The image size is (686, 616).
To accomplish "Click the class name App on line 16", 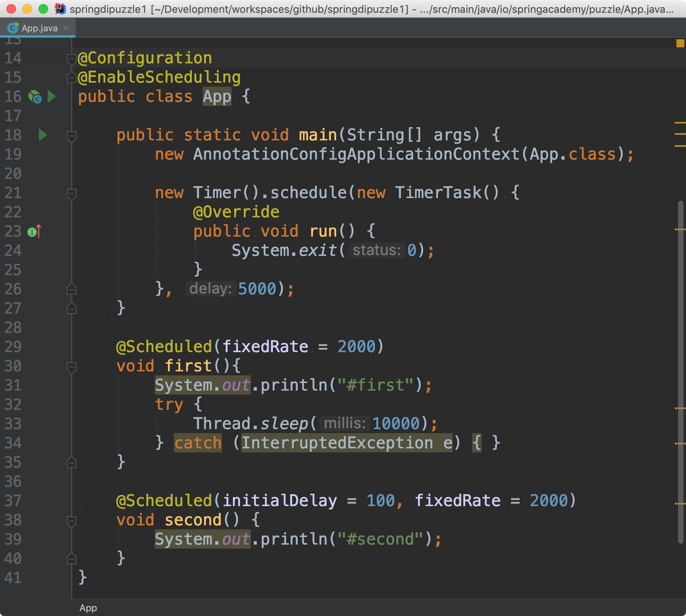I will point(217,96).
